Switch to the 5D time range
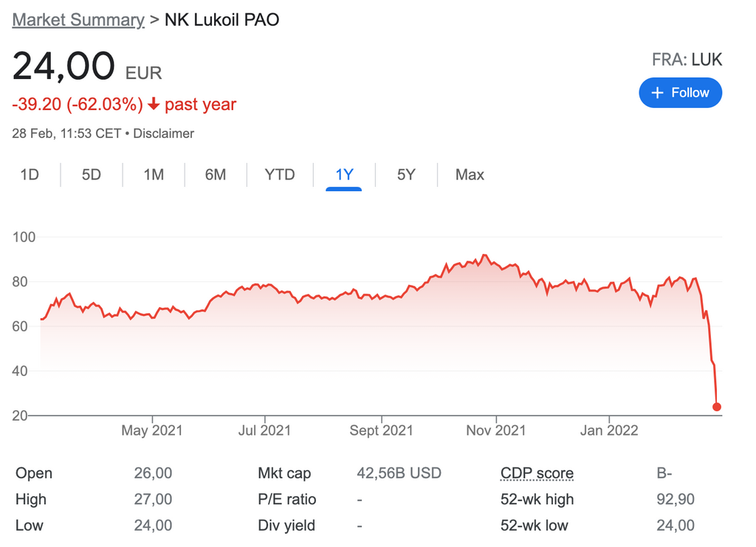Viewport: 756px width, 547px height. pyautogui.click(x=91, y=174)
